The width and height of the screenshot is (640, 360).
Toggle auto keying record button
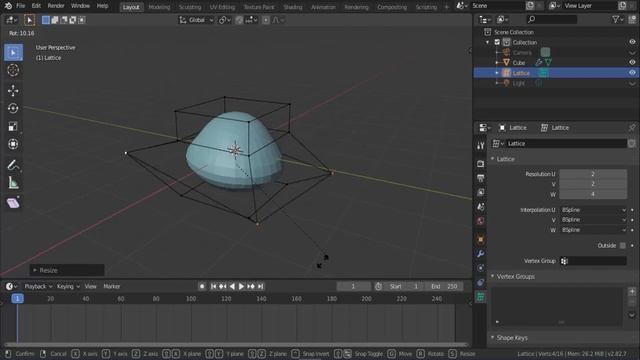(x=202, y=287)
